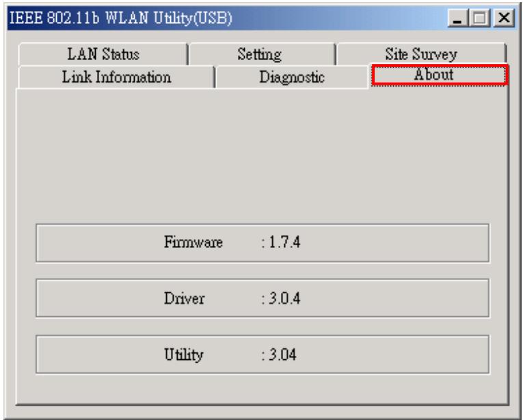Select the Site Survey tab
The height and width of the screenshot is (420, 523).
[421, 54]
